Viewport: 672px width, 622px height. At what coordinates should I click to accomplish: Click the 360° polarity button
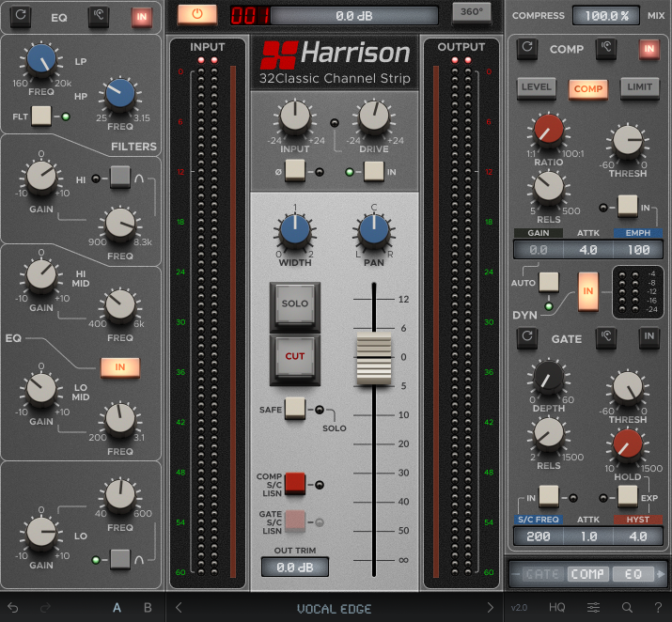(472, 13)
